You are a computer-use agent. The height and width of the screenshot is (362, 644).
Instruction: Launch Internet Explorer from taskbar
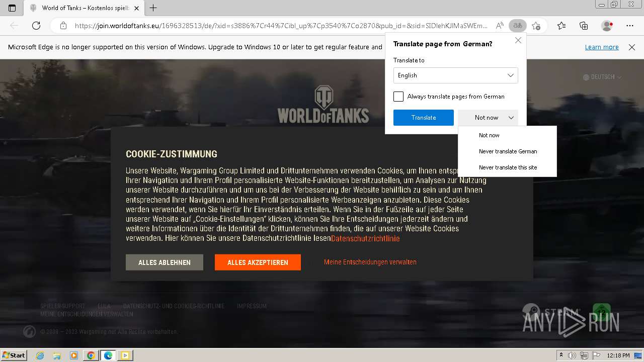(x=40, y=355)
